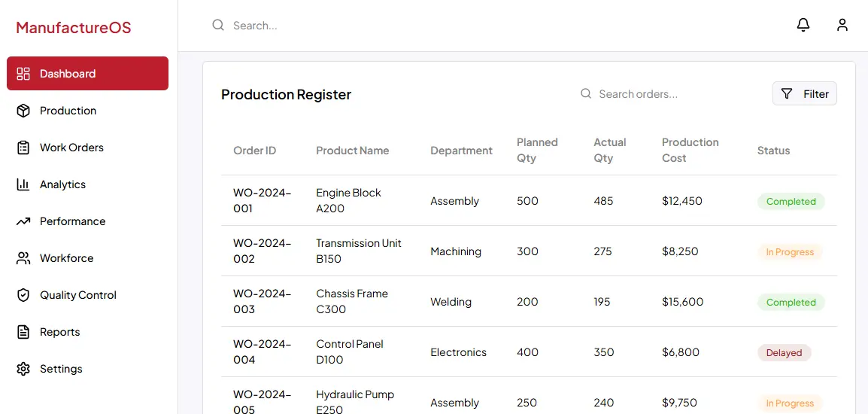Image resolution: width=868 pixels, height=414 pixels.
Task: Sort by the Production Cost column header
Action: 690,151
